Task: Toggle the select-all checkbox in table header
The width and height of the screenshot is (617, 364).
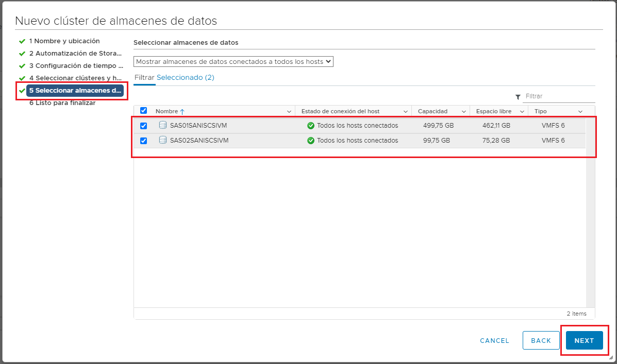Action: pyautogui.click(x=143, y=111)
